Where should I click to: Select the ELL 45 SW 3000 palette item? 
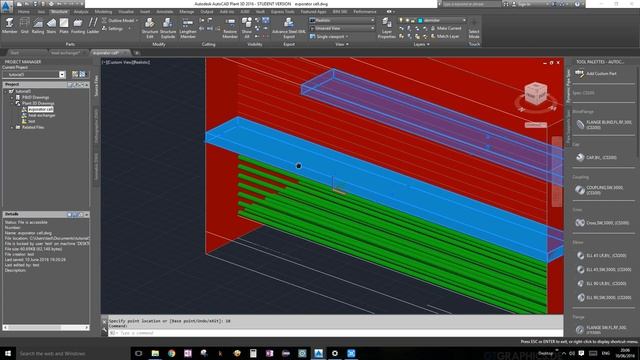(604, 269)
